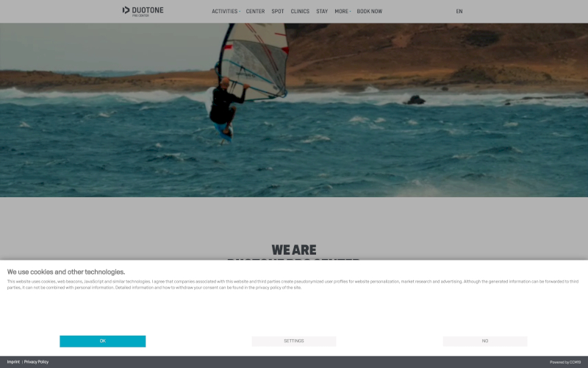Open the Spot menu item

click(x=278, y=11)
